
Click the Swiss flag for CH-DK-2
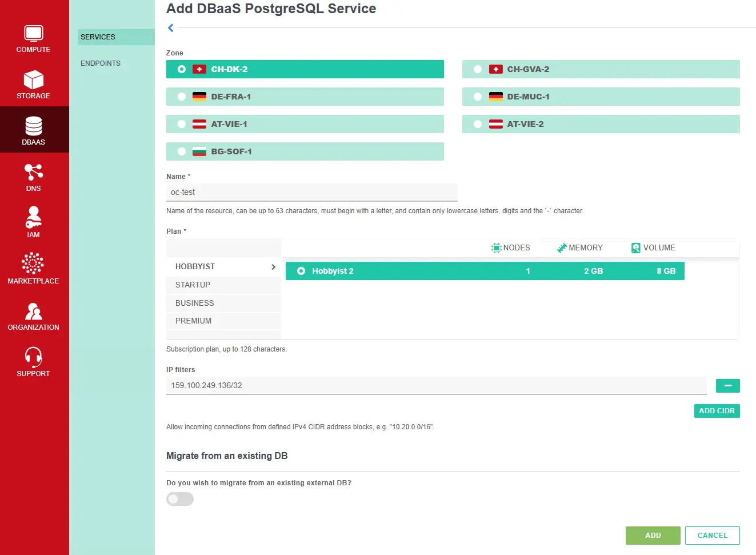coord(199,69)
